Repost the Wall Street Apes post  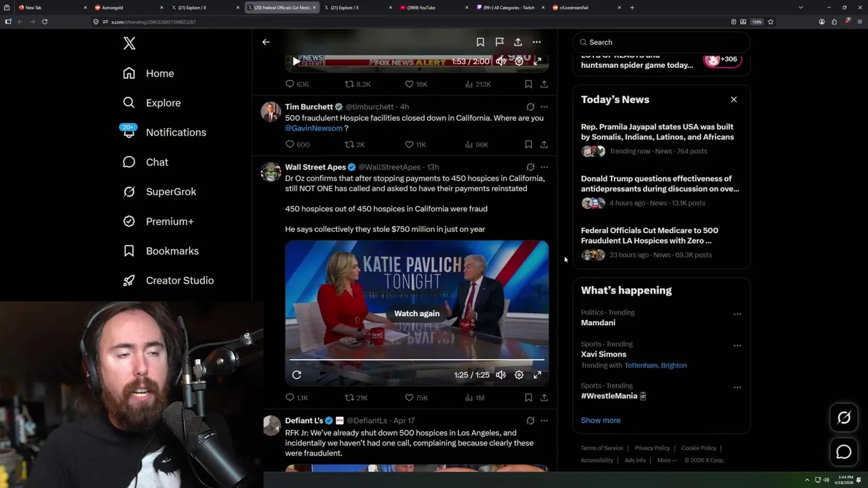point(356,398)
